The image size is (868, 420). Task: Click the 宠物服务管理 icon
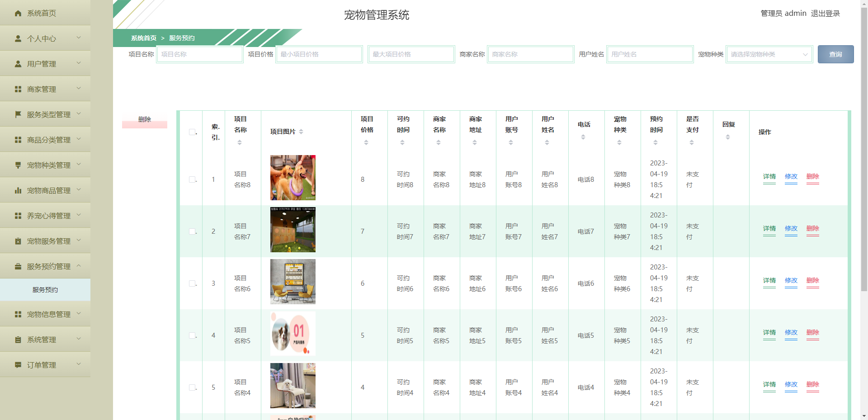17,241
